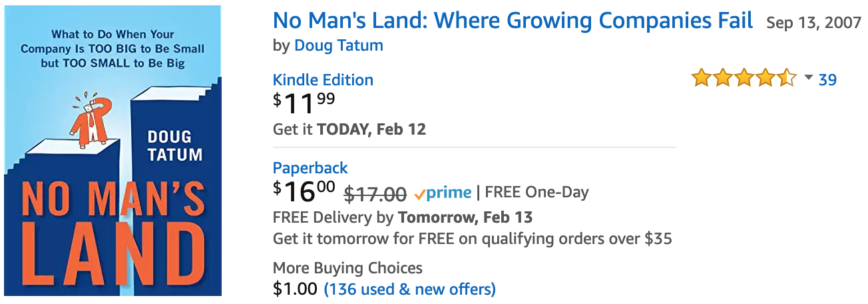Click the Prime checkmark logo
The width and height of the screenshot is (868, 304).
[x=442, y=193]
